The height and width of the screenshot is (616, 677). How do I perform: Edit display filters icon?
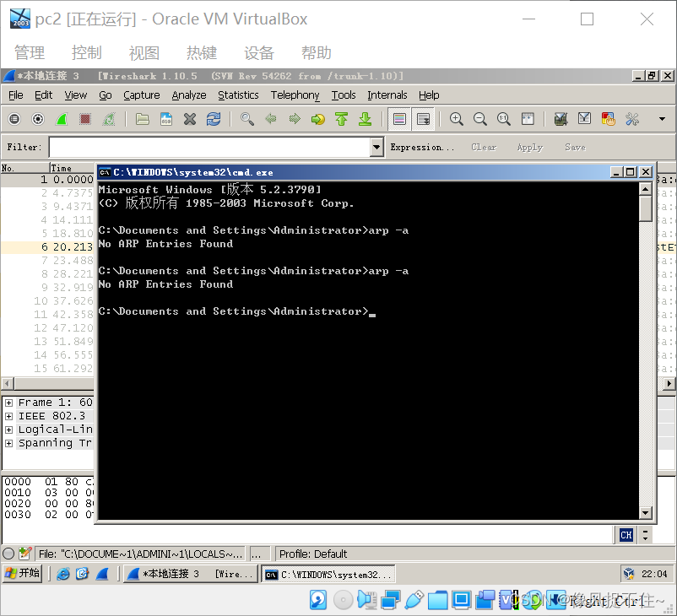[x=585, y=119]
